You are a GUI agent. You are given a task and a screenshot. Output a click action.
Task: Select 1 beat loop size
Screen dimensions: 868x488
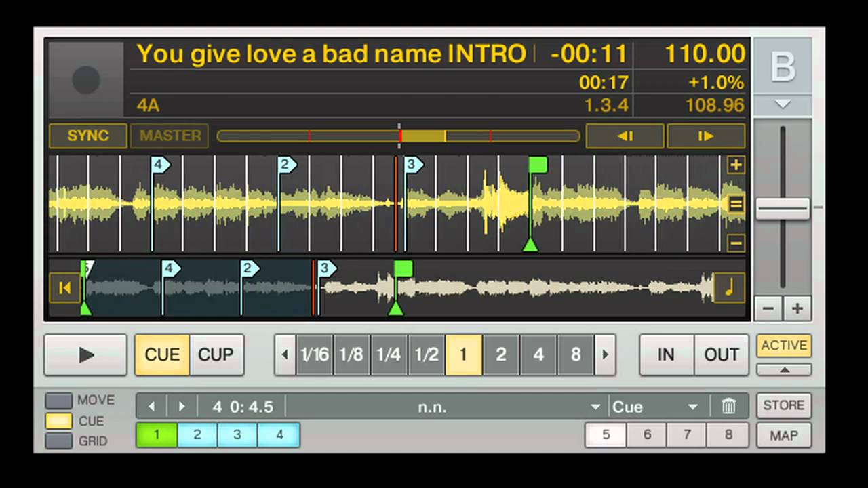[463, 354]
